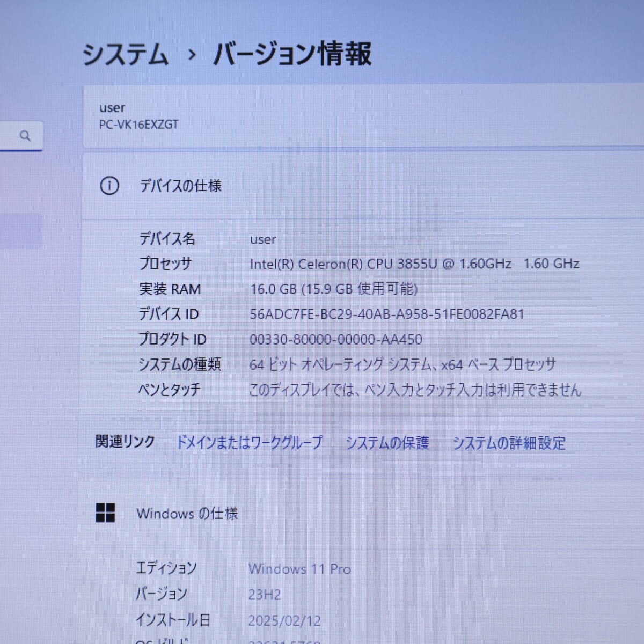This screenshot has height=644, width=644.
Task: Click the search magnifier icon
Action: pos(25,136)
